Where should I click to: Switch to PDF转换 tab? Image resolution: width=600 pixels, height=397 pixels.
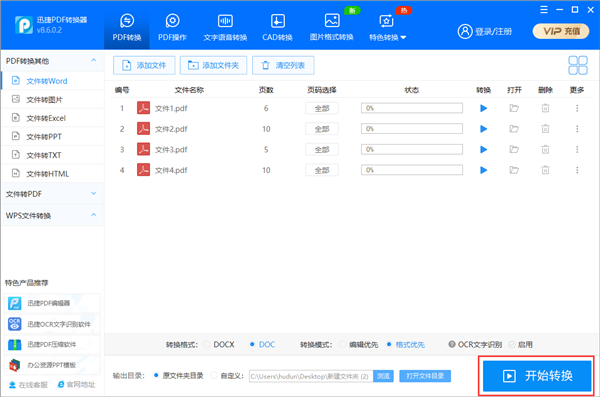click(127, 28)
